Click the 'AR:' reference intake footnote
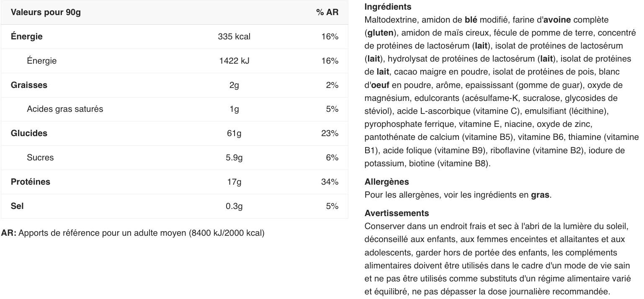644x299 pixels. [x=133, y=233]
